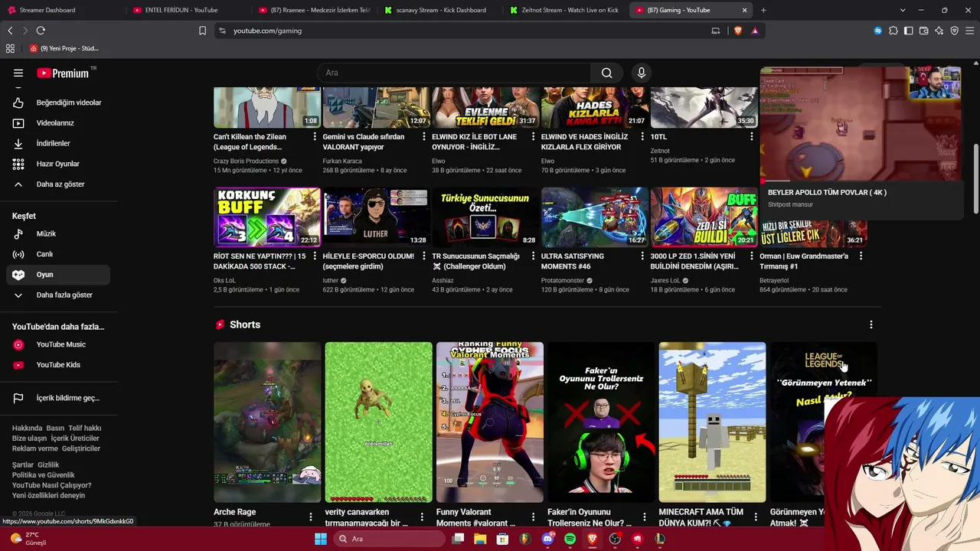Open the Arche Rage short thumbnail
This screenshot has width=980, height=551.
(x=267, y=422)
